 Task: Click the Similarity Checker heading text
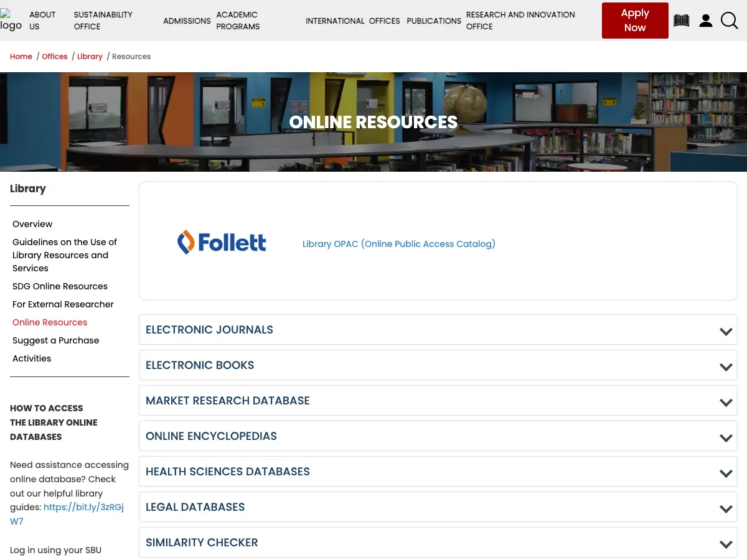pyautogui.click(x=202, y=543)
